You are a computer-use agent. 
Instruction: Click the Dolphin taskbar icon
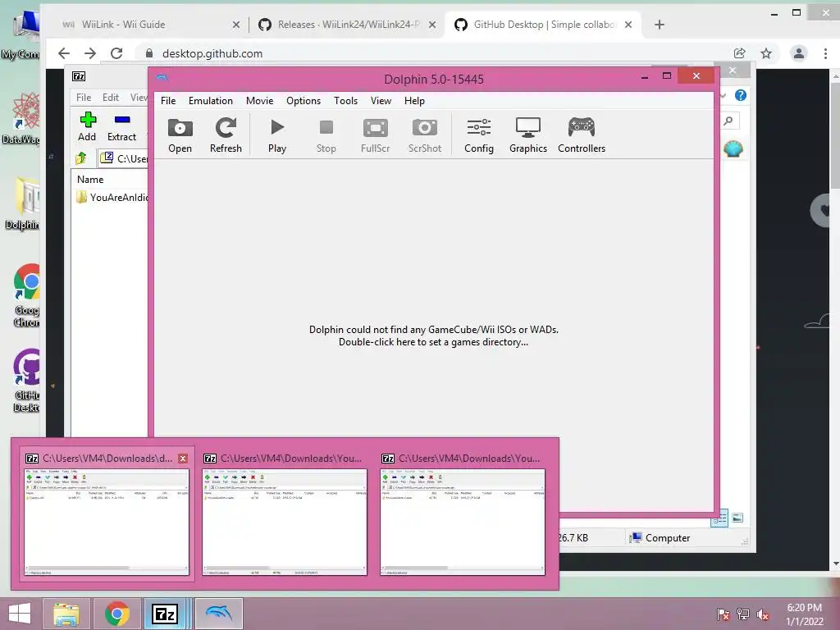click(x=218, y=614)
